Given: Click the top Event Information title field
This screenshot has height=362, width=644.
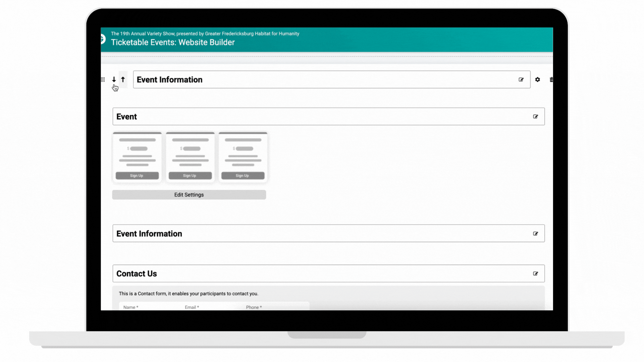Looking at the screenshot, I should (x=331, y=79).
